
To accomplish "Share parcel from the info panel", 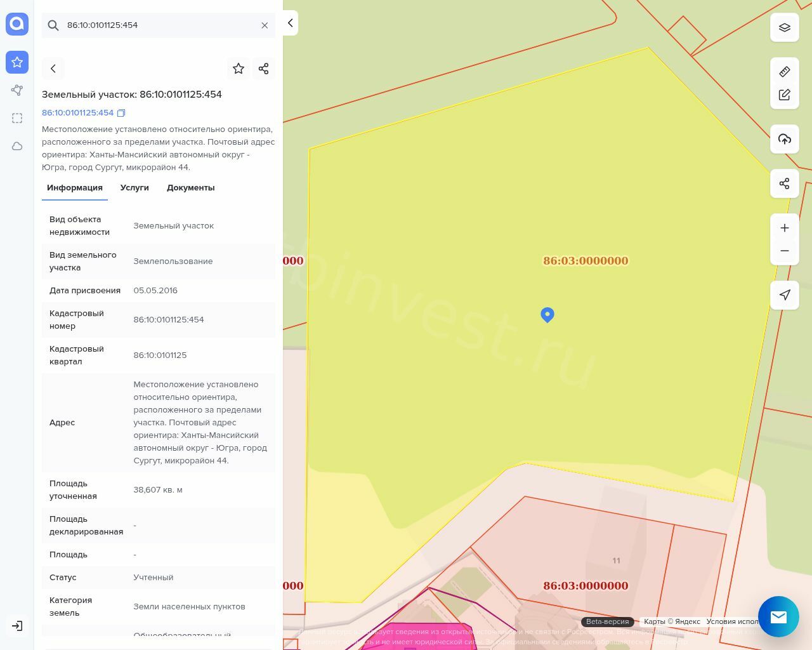I will click(x=264, y=69).
